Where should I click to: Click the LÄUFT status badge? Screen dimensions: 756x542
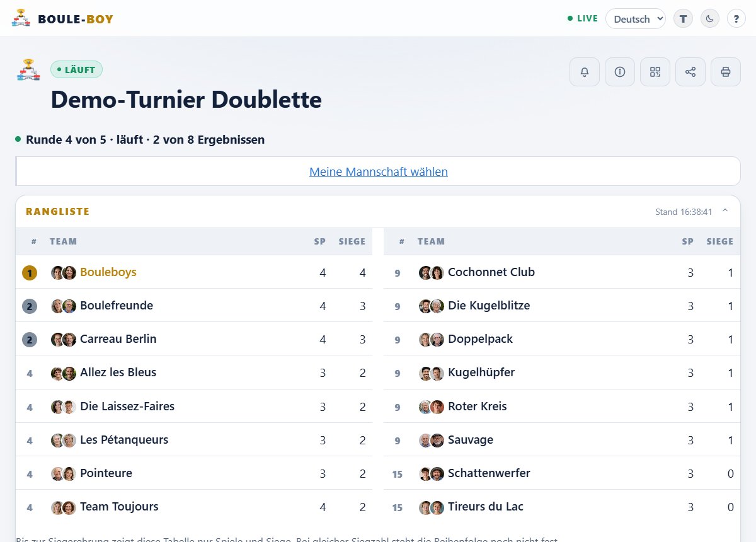(x=76, y=69)
